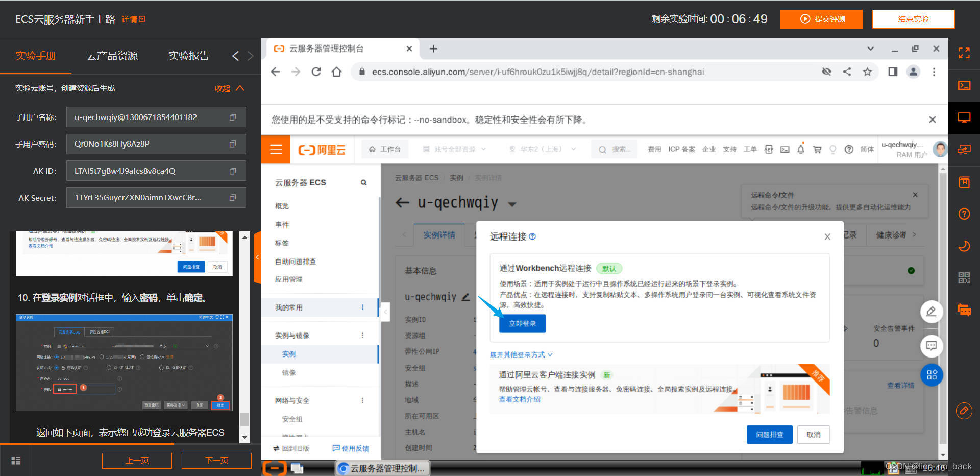The width and height of the screenshot is (980, 476).
Task: Open the notification bell in Aliyun header
Action: (x=800, y=149)
